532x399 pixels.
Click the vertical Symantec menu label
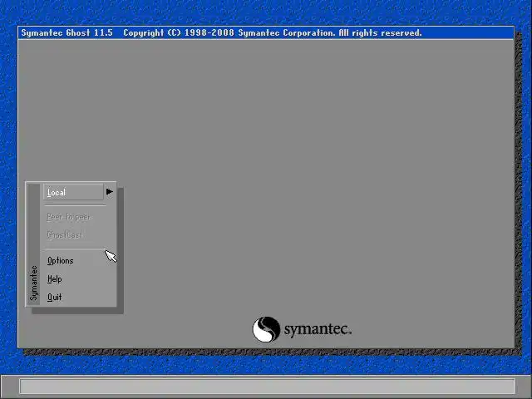[33, 283]
